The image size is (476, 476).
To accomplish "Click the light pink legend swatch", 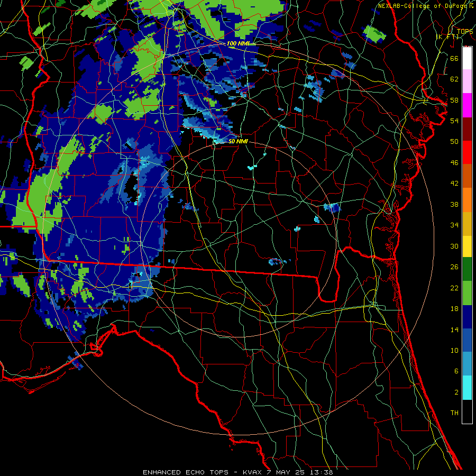I will [467, 81].
